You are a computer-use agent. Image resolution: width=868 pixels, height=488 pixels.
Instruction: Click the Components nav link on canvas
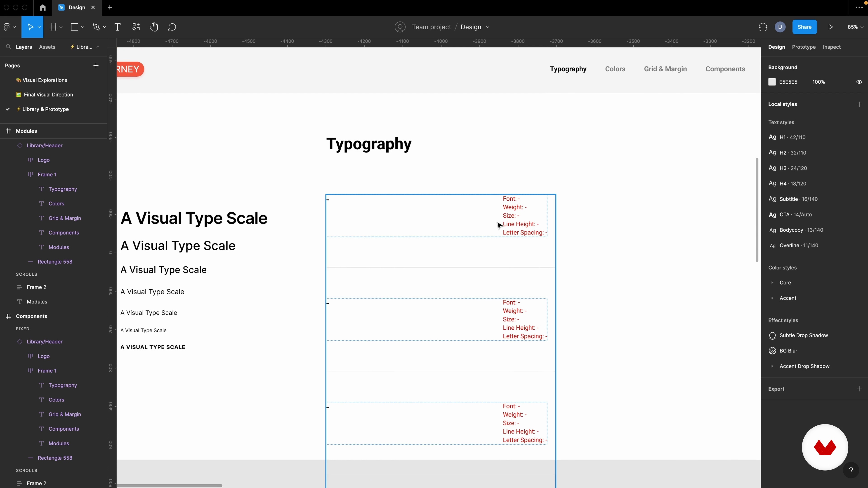pos(725,69)
